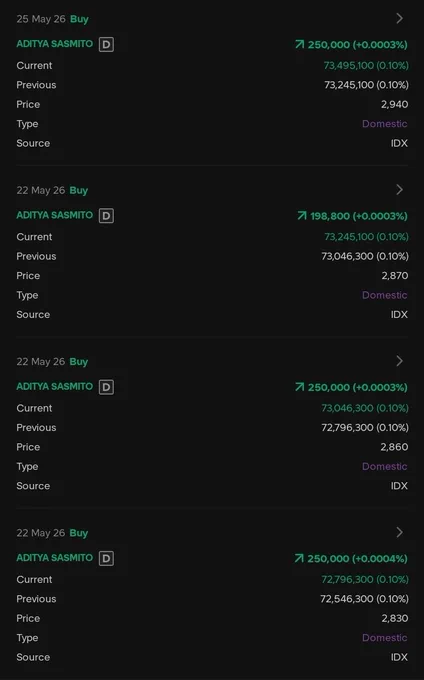Select Domestic type in the 2,870 entry
Image resolution: width=424 pixels, height=680 pixels.
tap(385, 295)
